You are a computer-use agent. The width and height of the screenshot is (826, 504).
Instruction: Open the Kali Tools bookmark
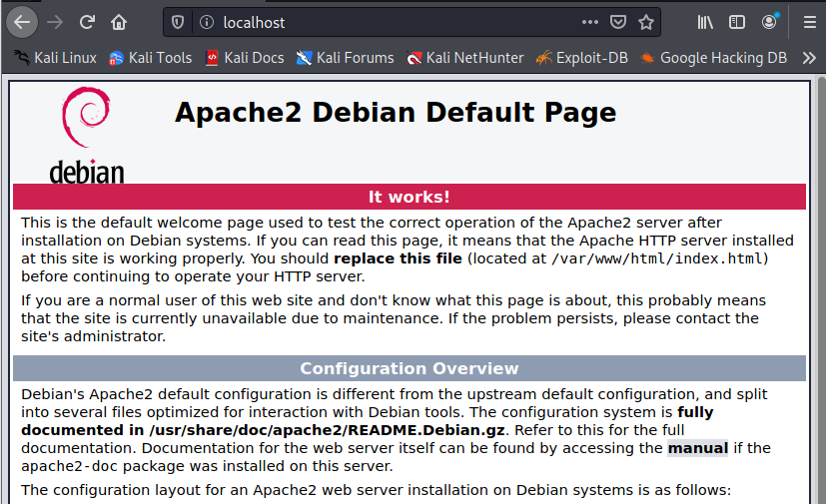click(150, 58)
